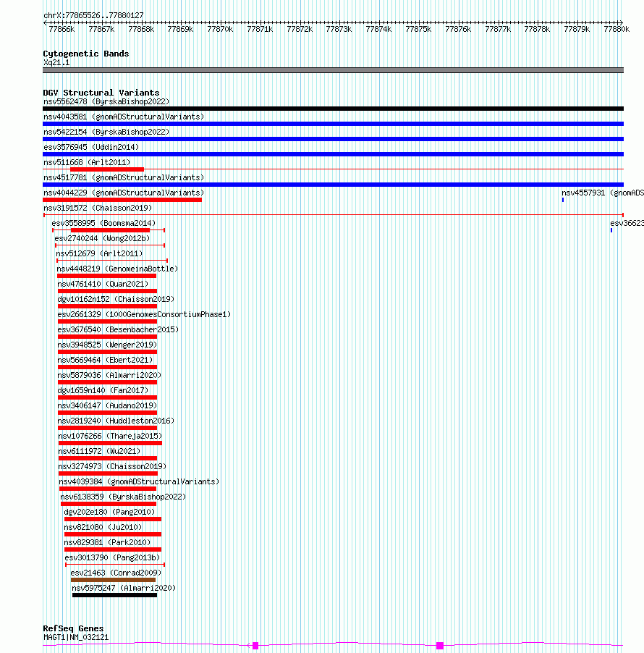Click nsv6138359 (ByrskaBishop2022) label
This screenshot has height=653, width=644.
(123, 497)
